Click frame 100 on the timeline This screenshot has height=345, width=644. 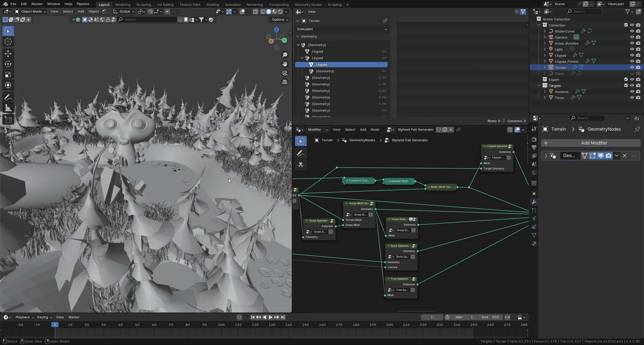click(x=221, y=325)
